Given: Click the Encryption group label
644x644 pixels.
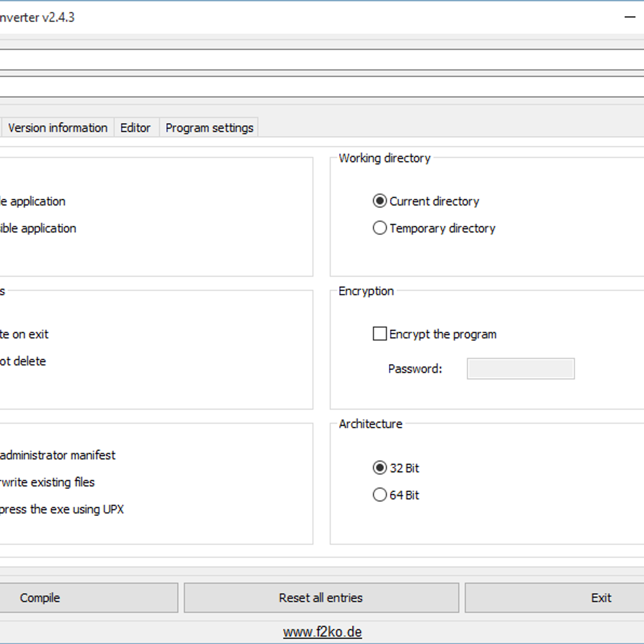Looking at the screenshot, I should (x=366, y=291).
